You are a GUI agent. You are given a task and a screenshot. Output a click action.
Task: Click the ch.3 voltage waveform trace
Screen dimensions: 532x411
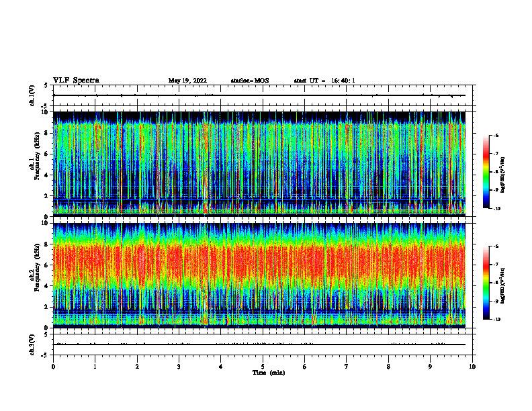click(259, 345)
